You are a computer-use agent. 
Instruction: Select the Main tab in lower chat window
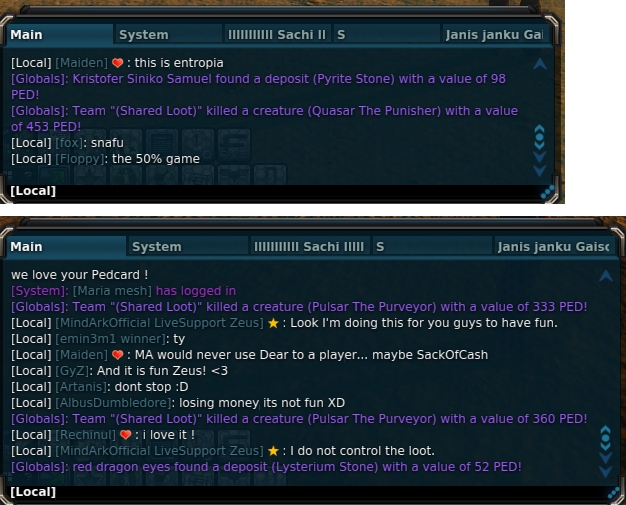pos(66,247)
